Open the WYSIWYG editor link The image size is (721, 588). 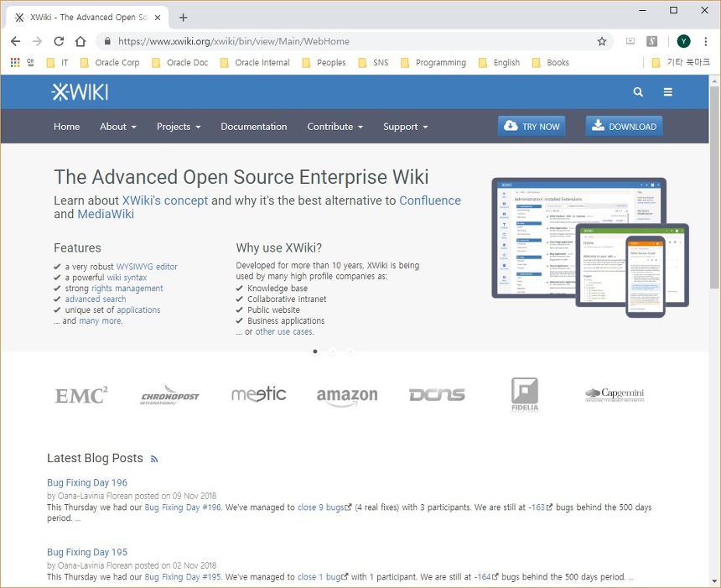point(147,267)
